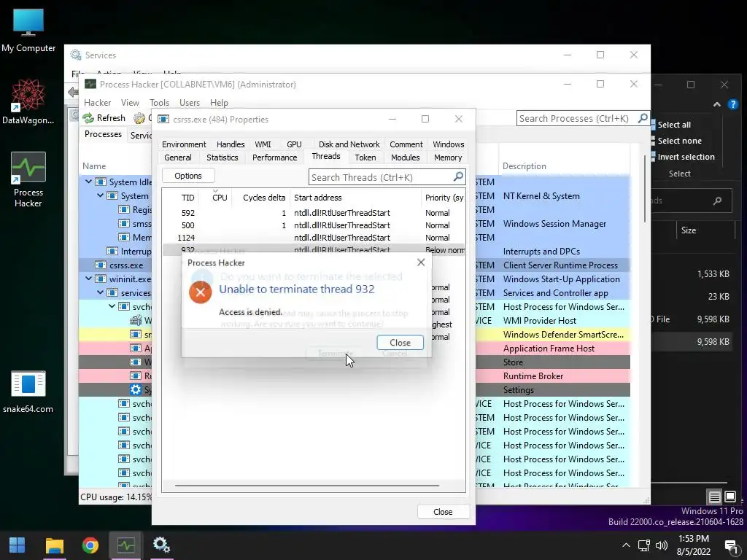Image resolution: width=747 pixels, height=560 pixels.
Task: Open the Windows Start menu
Action: pos(18,545)
